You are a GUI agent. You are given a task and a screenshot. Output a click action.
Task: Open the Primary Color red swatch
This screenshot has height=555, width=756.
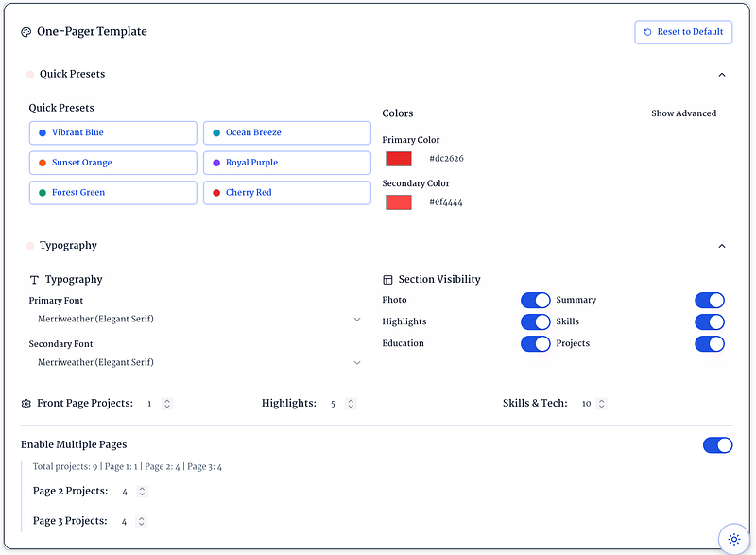tap(399, 159)
